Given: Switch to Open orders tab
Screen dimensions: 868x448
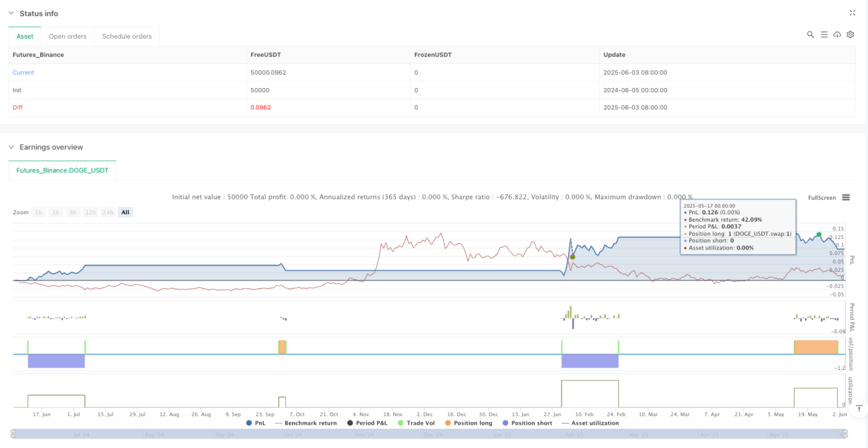Looking at the screenshot, I should (x=67, y=36).
